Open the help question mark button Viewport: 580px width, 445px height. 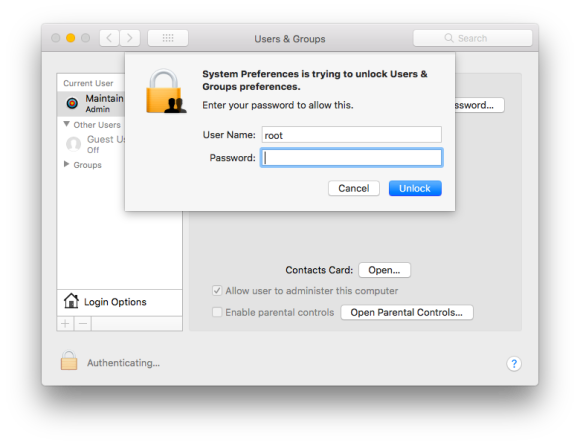tap(514, 364)
